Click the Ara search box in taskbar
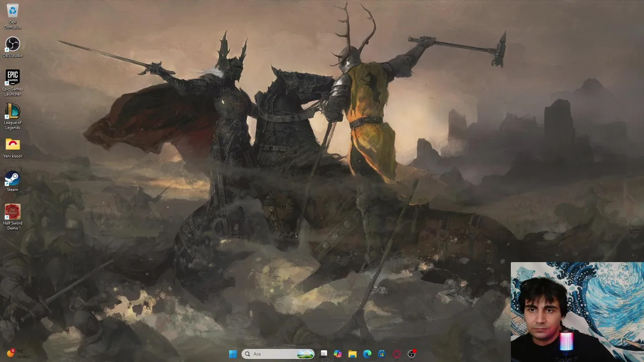 click(x=278, y=354)
